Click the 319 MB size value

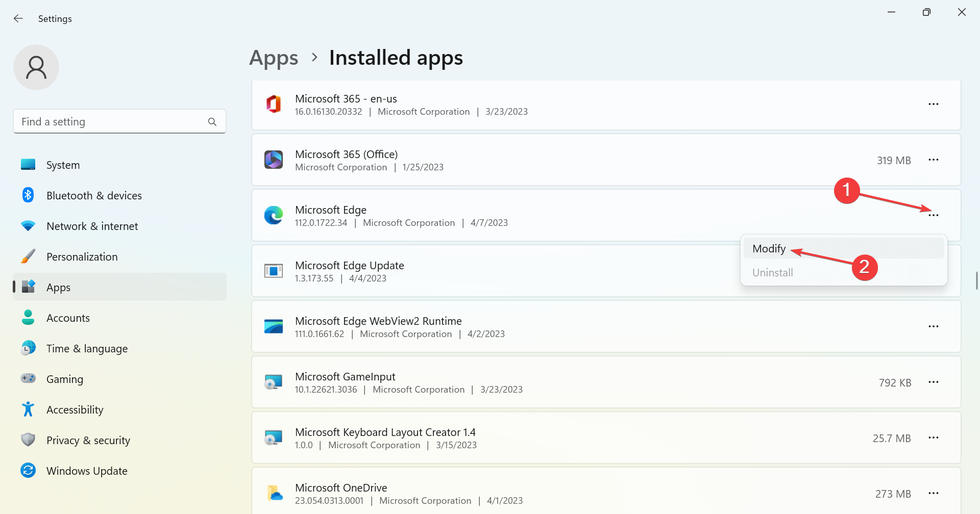894,160
